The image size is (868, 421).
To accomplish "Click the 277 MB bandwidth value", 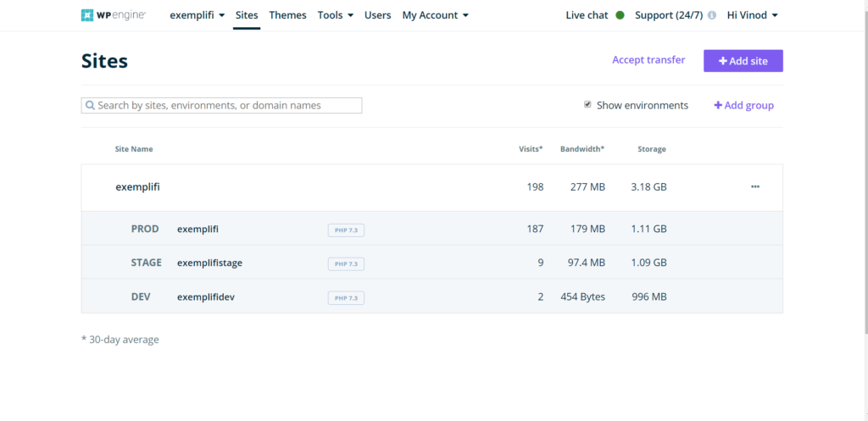I will click(x=588, y=187).
